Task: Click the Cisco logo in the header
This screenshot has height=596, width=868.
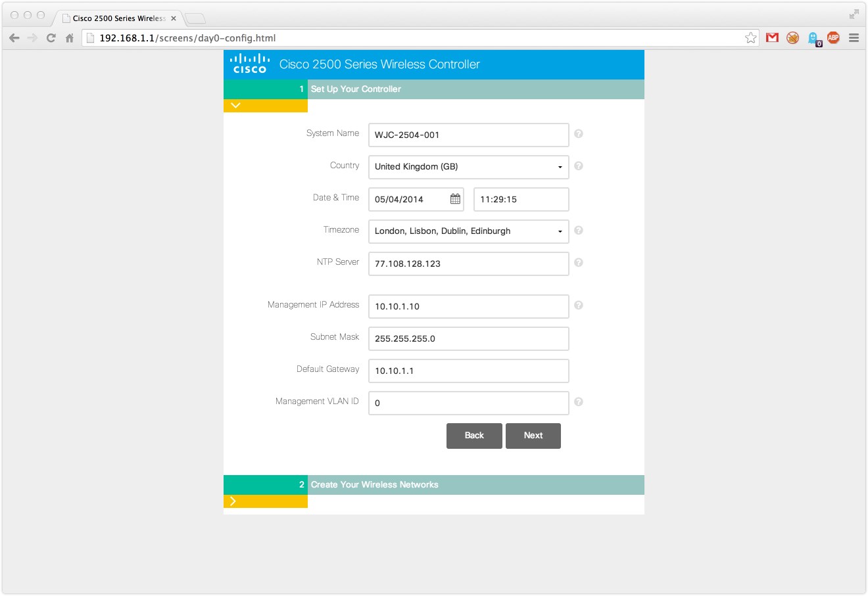Action: [x=250, y=64]
